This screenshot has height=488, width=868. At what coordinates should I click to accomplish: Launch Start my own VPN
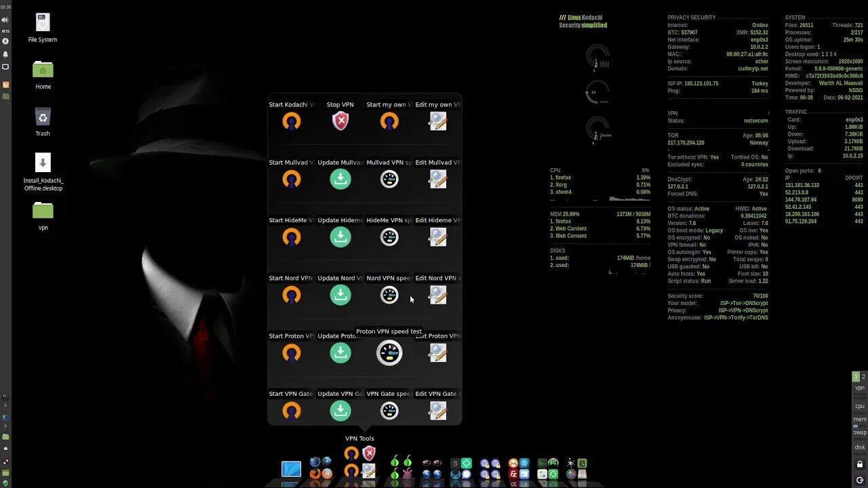click(389, 121)
